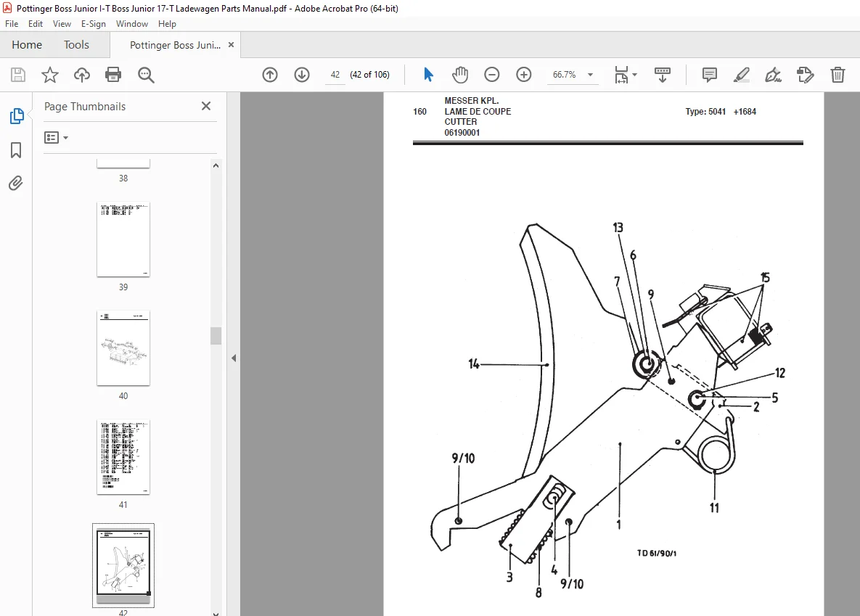Click the scrolling mode icon
Screen dimensions: 860x616
point(663,75)
